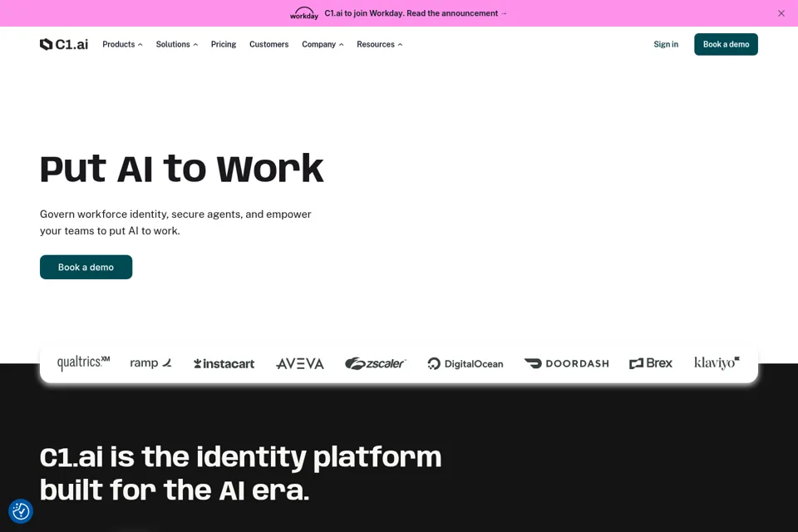Click Book a demo below the hero text

coord(86,267)
